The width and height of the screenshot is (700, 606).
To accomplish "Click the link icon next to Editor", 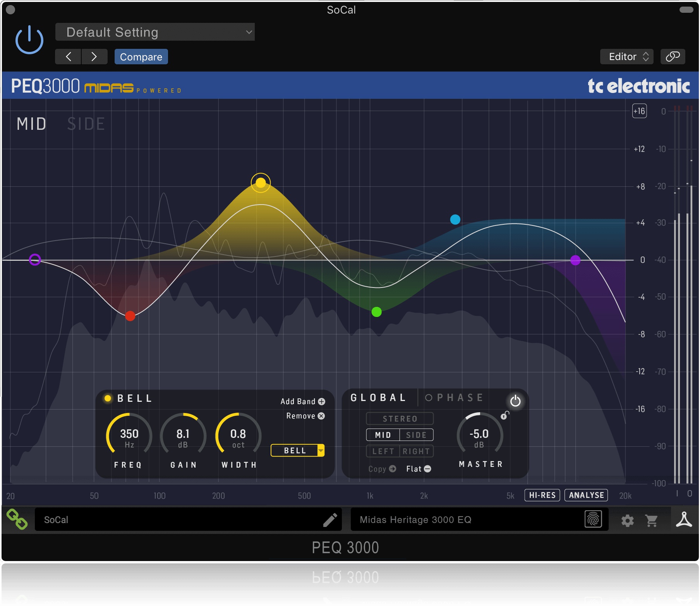I will coord(673,57).
